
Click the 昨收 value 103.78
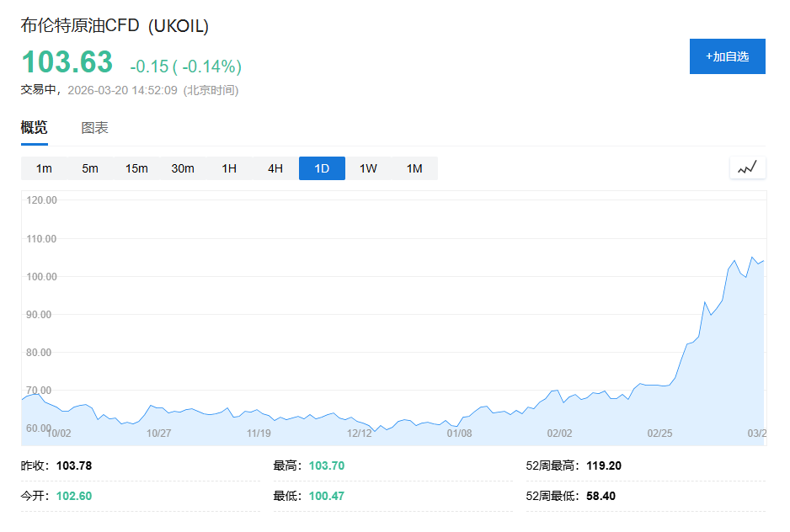73,465
